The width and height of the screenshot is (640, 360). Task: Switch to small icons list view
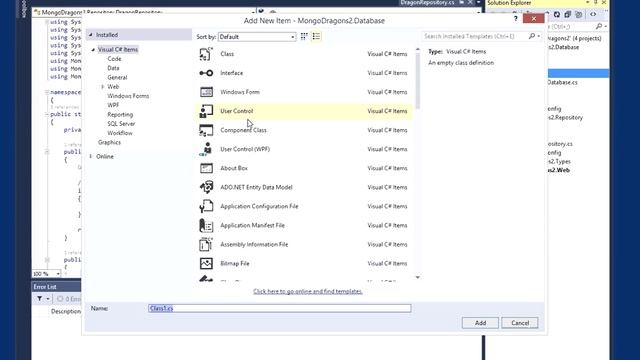click(316, 37)
